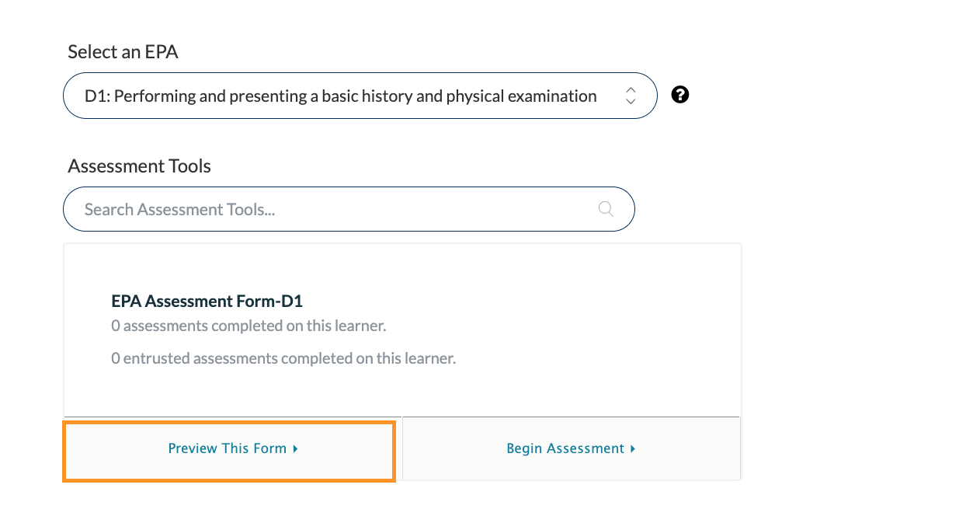Image resolution: width=980 pixels, height=530 pixels.
Task: Click the arrow beside Preview This Form
Action: coord(296,449)
